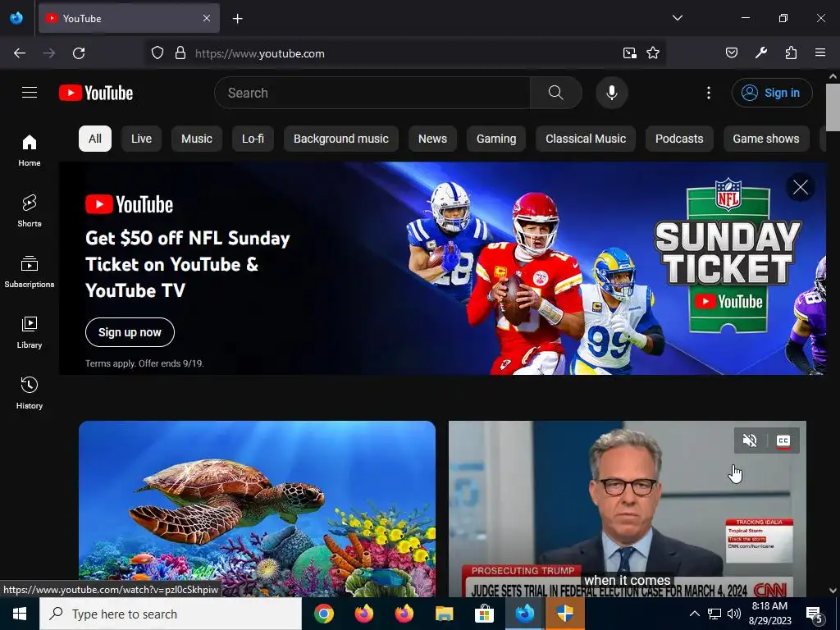
Task: Select the Gaming filter chip
Action: (496, 139)
